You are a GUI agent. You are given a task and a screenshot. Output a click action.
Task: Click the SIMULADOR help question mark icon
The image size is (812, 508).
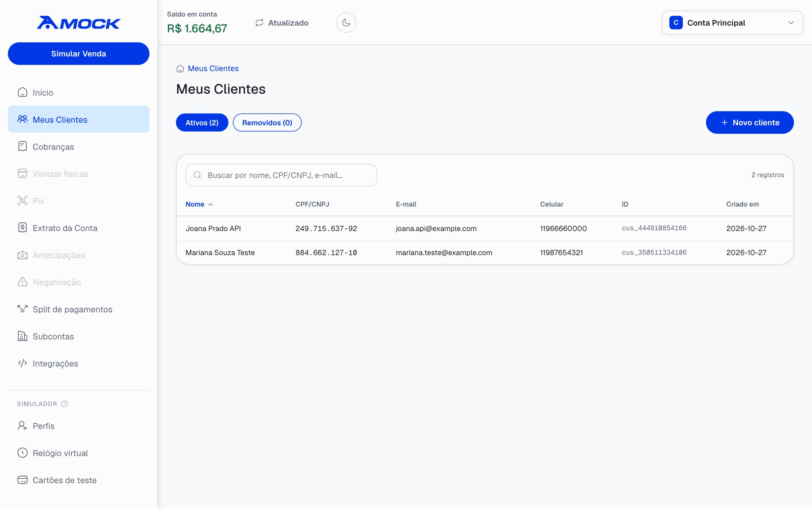click(x=65, y=404)
